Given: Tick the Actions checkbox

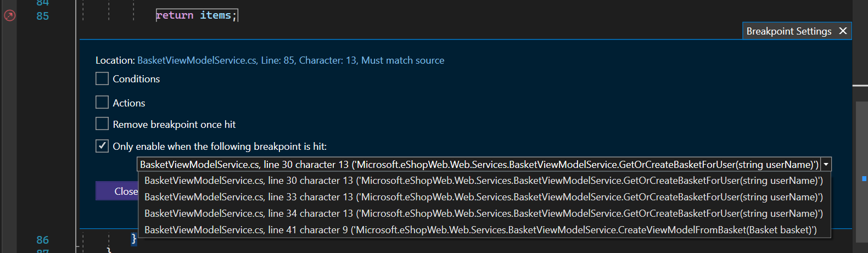Looking at the screenshot, I should tap(102, 103).
